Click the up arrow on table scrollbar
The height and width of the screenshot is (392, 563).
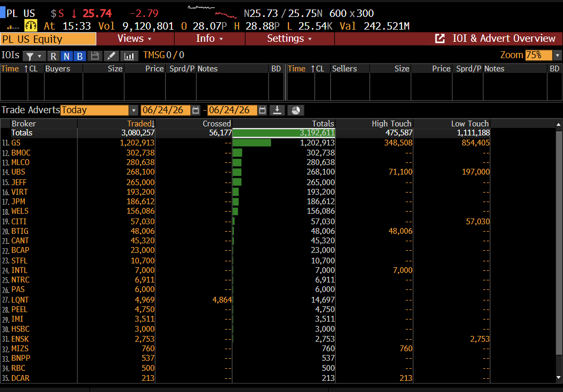click(x=558, y=124)
